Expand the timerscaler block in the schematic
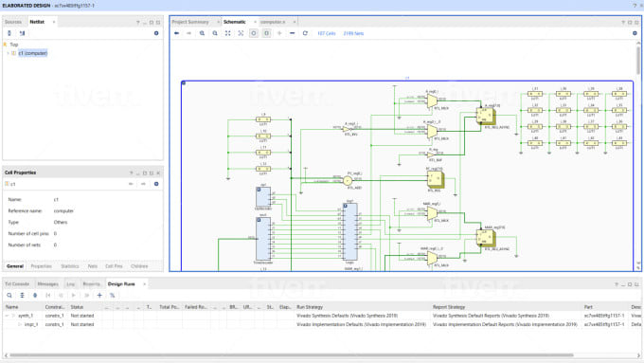The height and width of the screenshot is (363, 644). (x=259, y=220)
